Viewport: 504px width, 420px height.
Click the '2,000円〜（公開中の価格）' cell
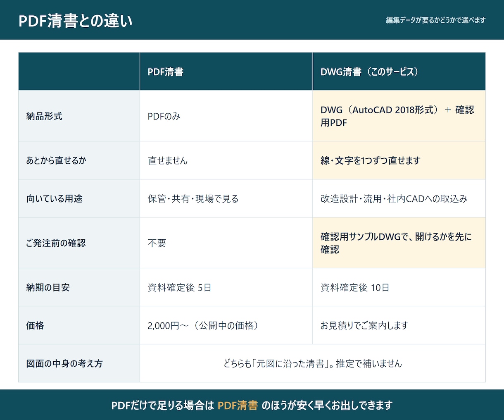pos(226,325)
